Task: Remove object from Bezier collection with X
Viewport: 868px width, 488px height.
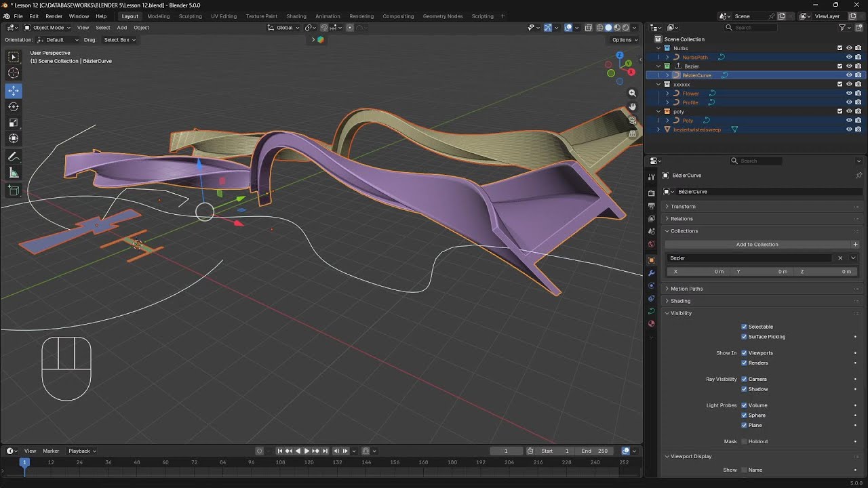Action: click(840, 258)
